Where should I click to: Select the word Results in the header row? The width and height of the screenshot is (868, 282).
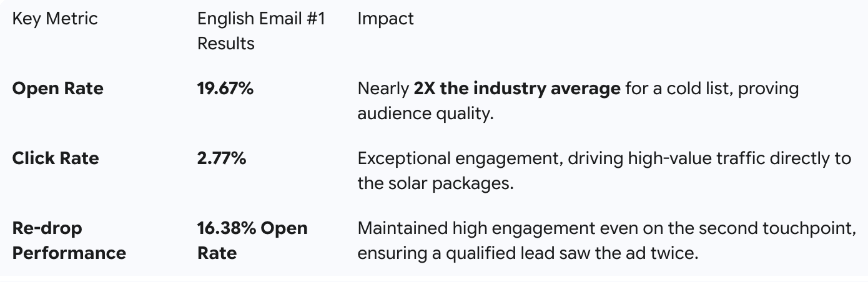point(226,44)
